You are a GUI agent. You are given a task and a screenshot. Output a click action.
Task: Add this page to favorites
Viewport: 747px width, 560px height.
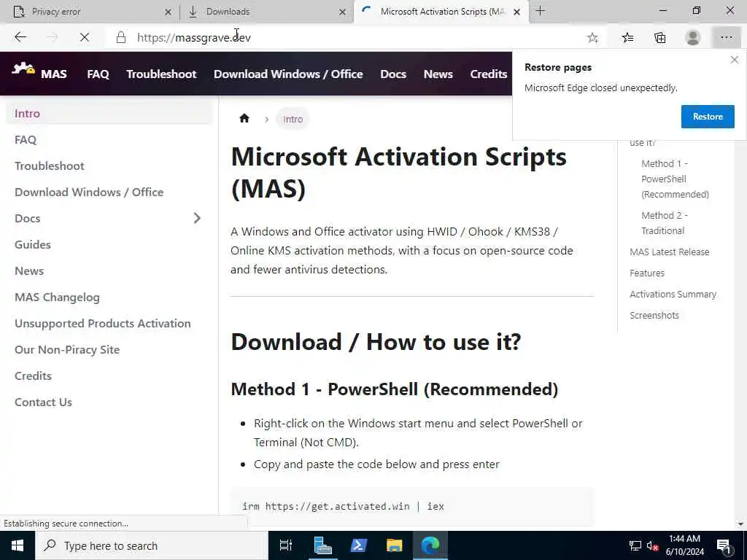(x=592, y=38)
